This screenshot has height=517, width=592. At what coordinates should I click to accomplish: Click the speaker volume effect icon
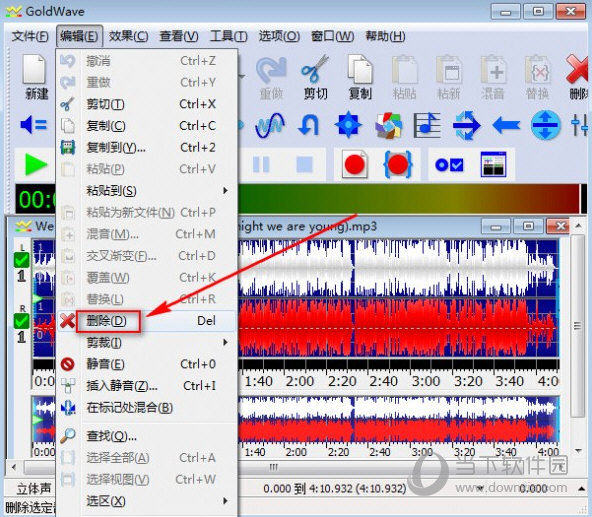[x=34, y=125]
